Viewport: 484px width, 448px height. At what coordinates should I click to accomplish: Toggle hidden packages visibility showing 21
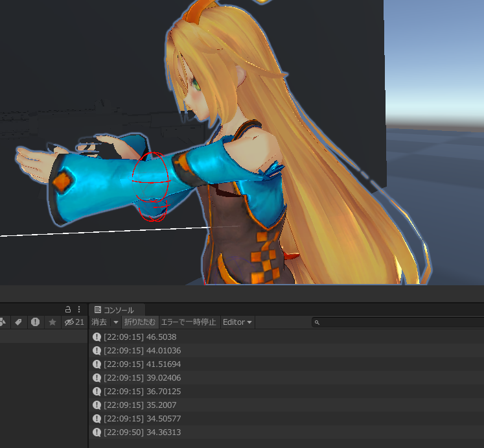(x=74, y=322)
